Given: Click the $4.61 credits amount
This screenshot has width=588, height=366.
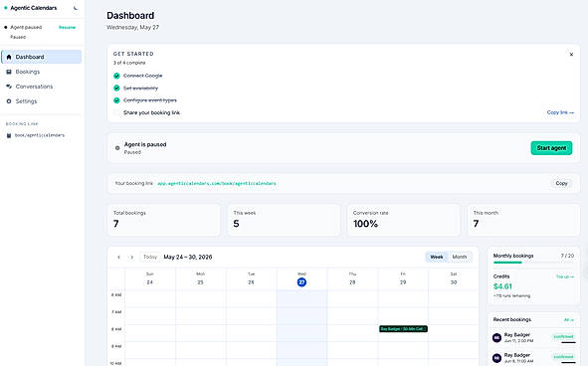Looking at the screenshot, I should 502,286.
